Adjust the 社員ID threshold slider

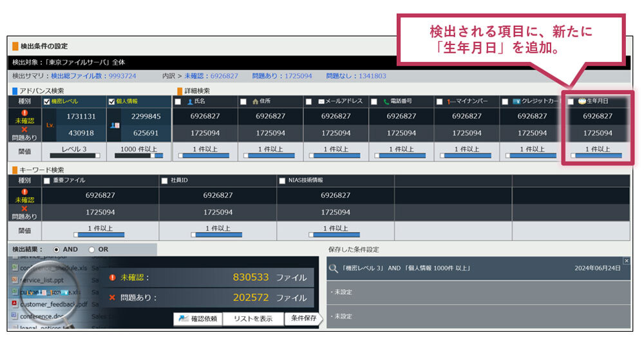(216, 234)
